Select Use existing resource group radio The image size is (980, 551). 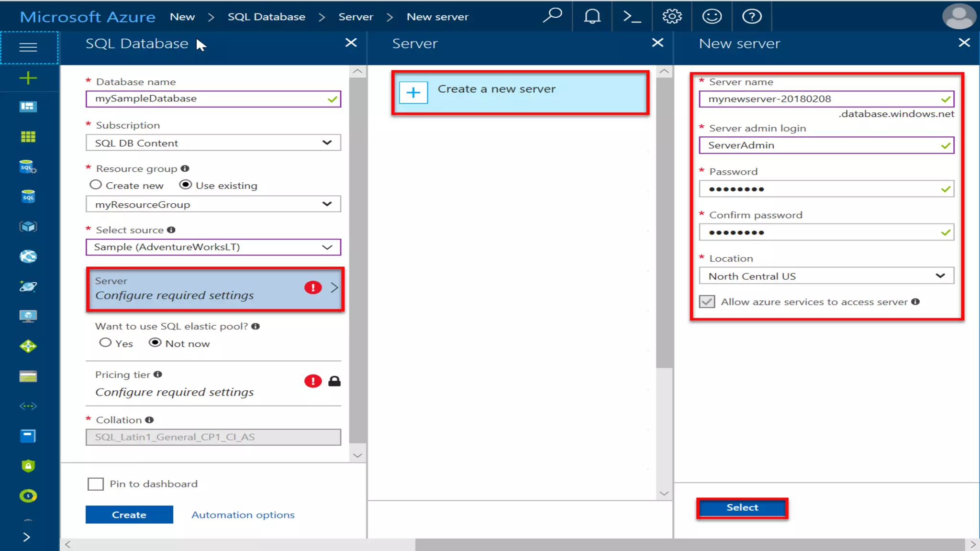coord(186,185)
